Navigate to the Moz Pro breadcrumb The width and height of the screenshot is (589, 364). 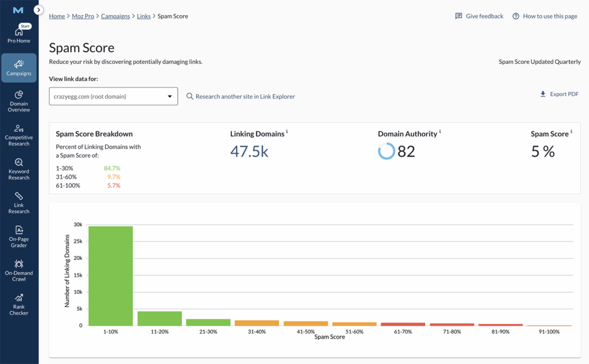(83, 16)
